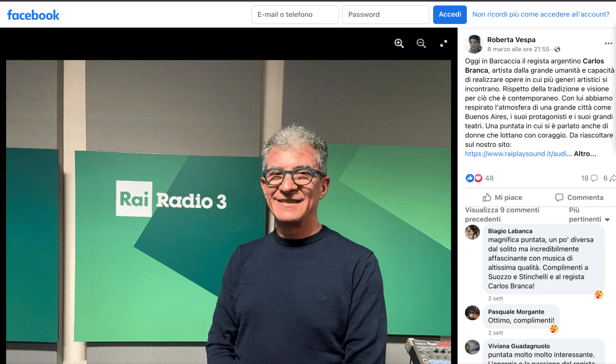Open forgotten account recovery link
Image resolution: width=616 pixels, height=364 pixels.
541,14
